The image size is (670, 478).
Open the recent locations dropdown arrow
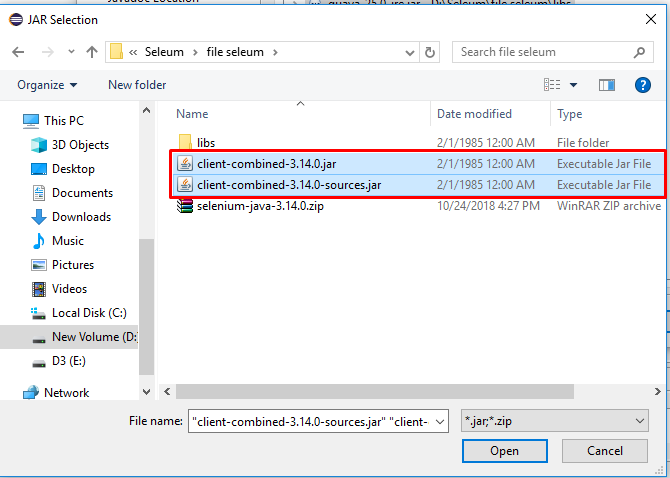point(71,52)
